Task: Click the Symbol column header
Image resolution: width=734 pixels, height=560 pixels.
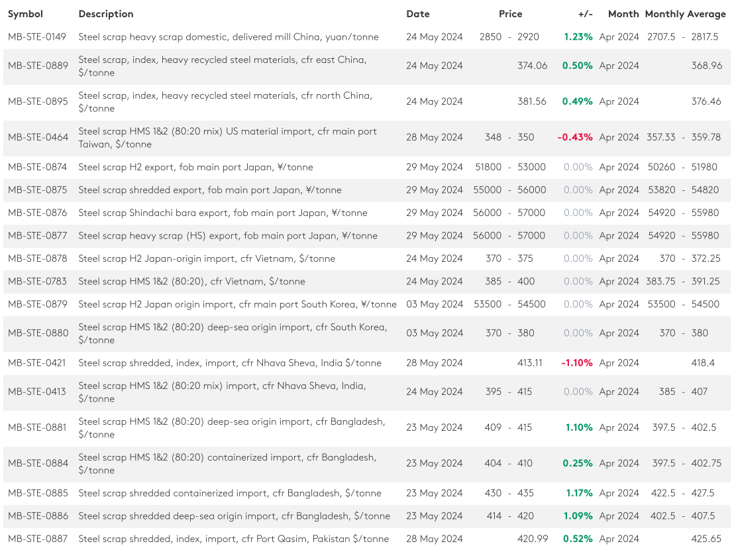Action: (x=25, y=14)
